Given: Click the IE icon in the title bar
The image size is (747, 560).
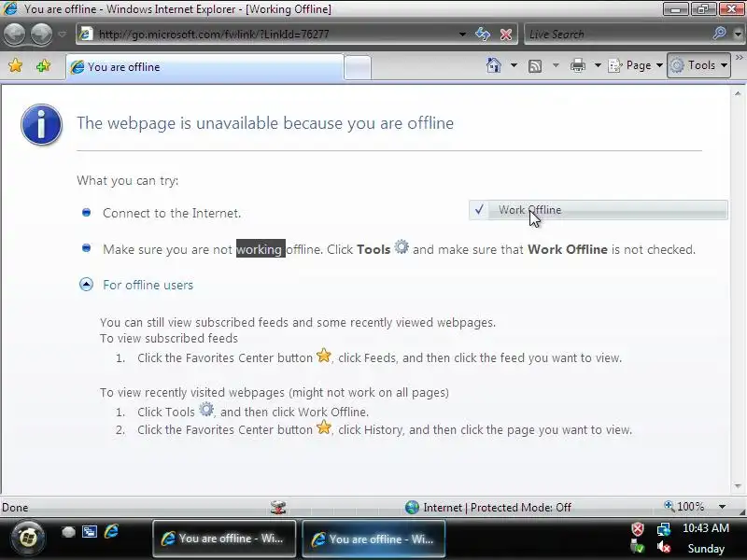Looking at the screenshot, I should [x=10, y=8].
